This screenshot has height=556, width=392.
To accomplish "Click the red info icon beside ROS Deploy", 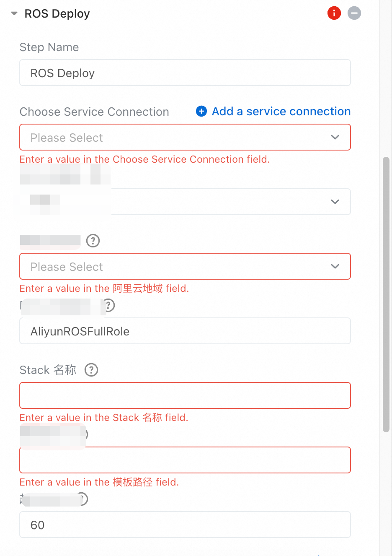I will pyautogui.click(x=334, y=13).
